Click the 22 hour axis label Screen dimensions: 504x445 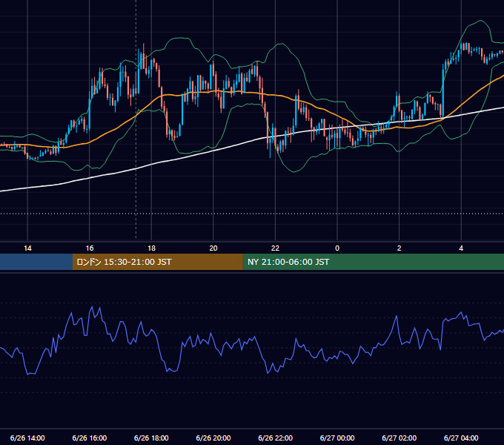(x=275, y=248)
